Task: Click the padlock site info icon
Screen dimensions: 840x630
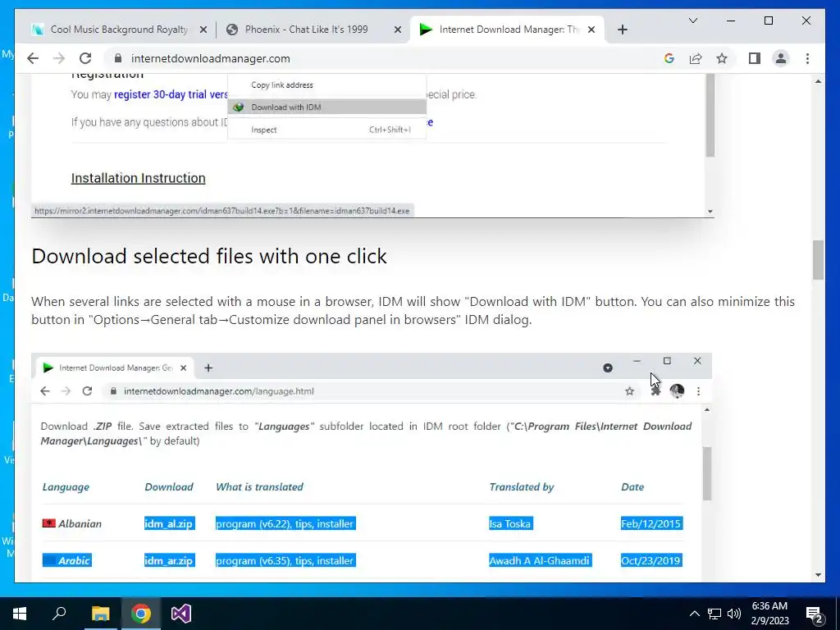Action: [x=118, y=58]
